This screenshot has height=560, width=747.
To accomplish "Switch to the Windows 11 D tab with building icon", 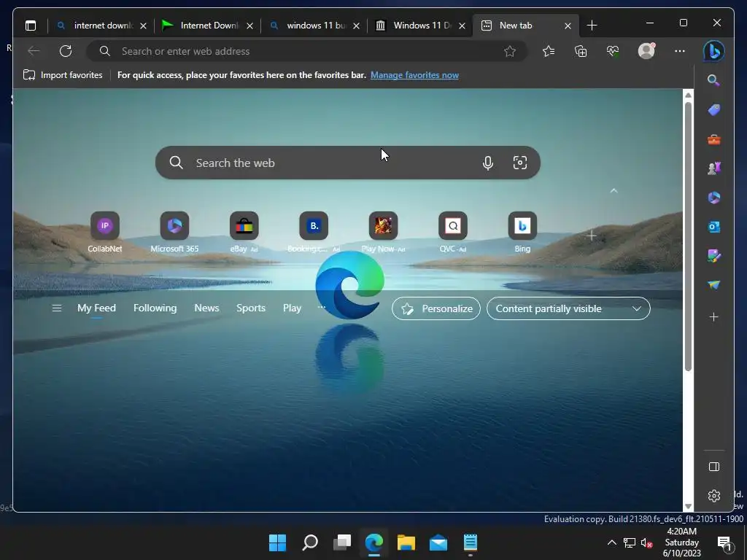I will pos(420,26).
